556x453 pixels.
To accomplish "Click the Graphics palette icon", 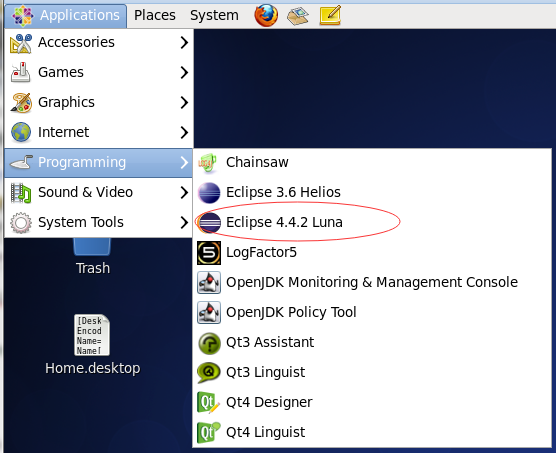I will point(21,102).
